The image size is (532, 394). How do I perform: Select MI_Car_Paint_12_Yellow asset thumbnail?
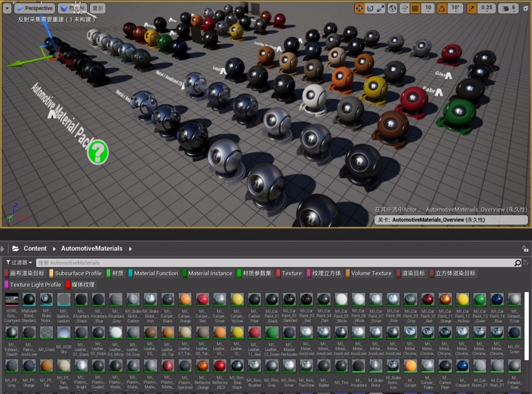pyautogui.click(x=462, y=299)
